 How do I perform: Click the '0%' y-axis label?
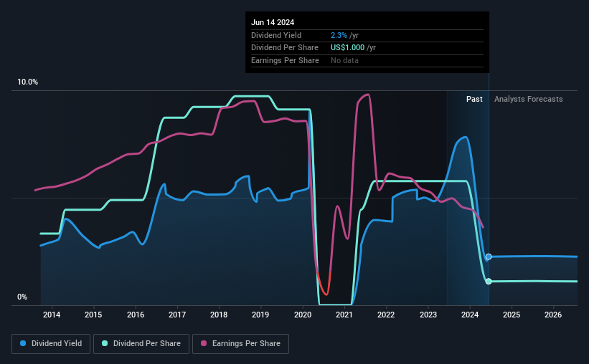coord(22,297)
